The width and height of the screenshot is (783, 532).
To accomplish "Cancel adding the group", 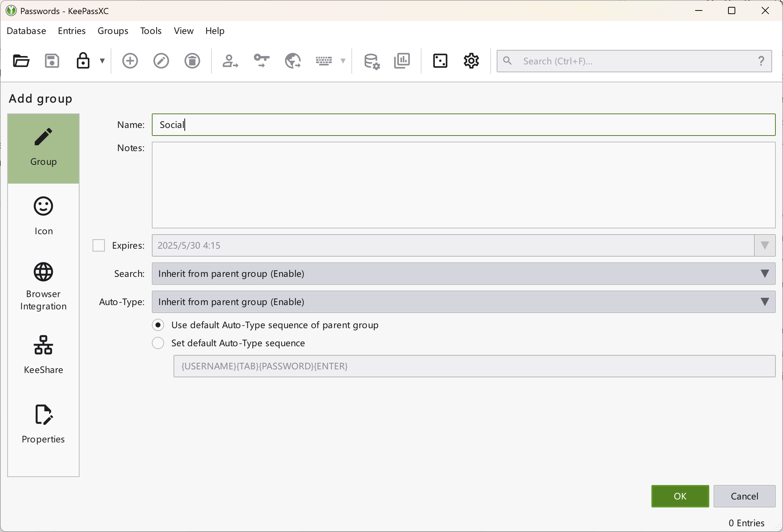I will 744,496.
